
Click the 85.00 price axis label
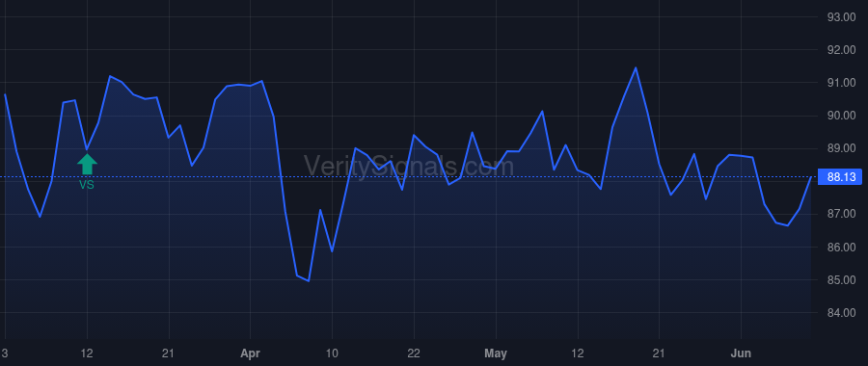click(841, 279)
